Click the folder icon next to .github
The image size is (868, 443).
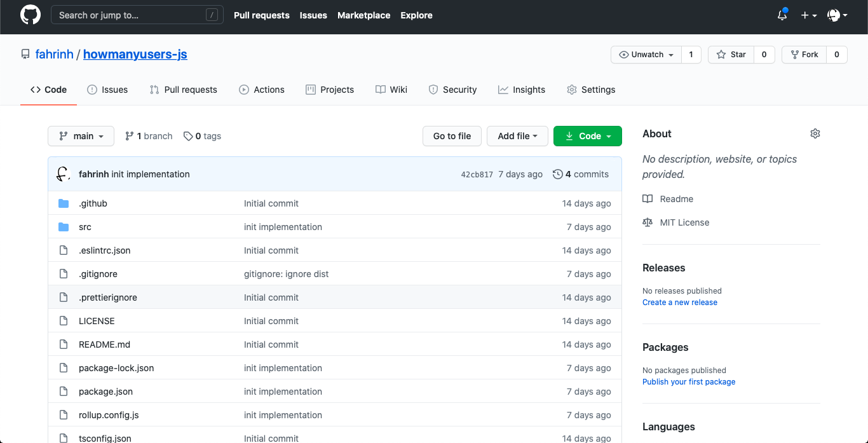point(64,203)
